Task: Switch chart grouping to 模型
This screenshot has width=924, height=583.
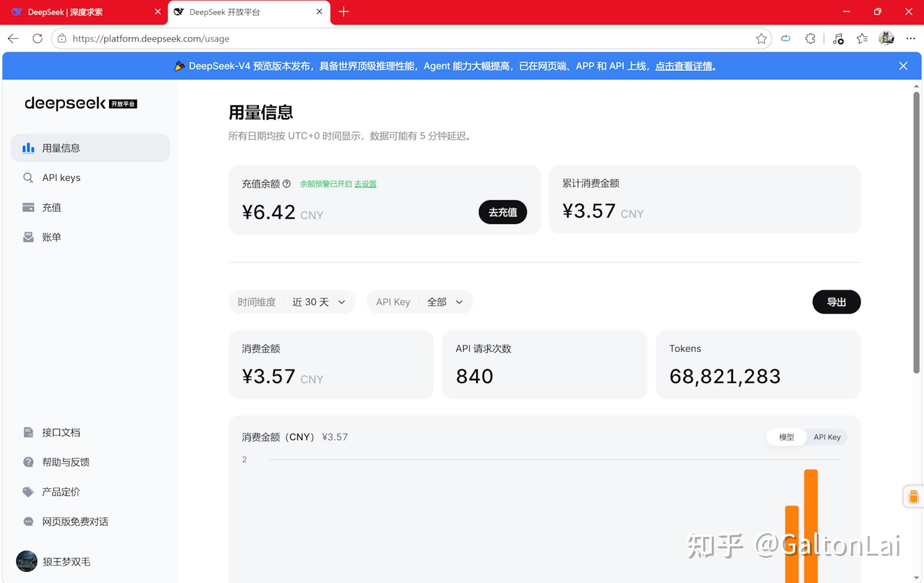Action: (786, 437)
